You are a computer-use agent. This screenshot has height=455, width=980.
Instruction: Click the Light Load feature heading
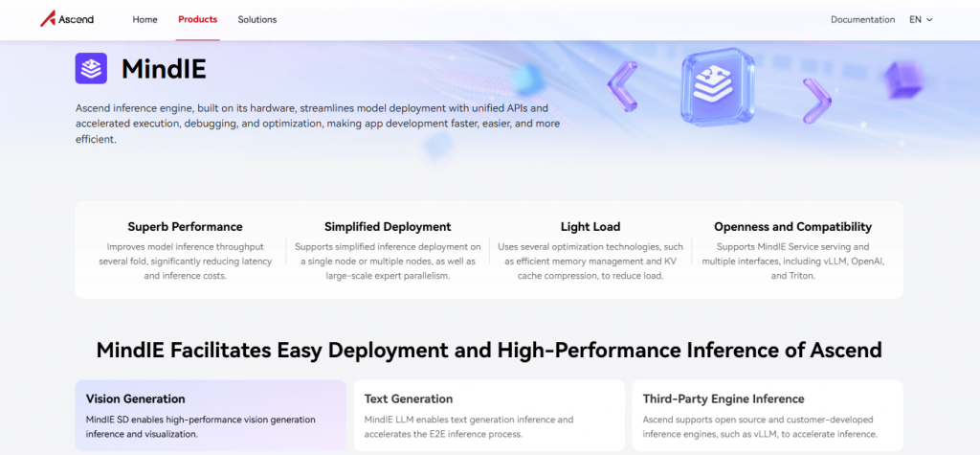point(590,227)
